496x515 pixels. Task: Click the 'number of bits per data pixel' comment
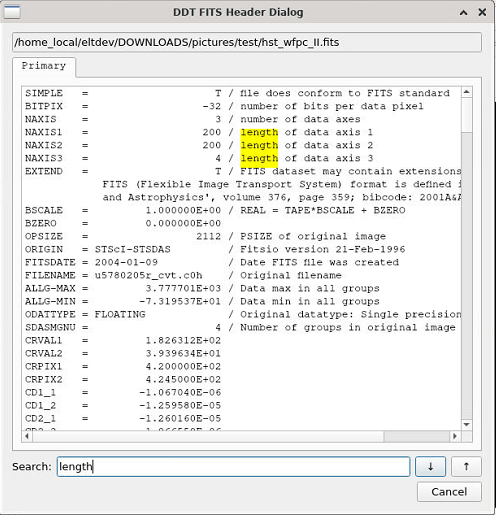click(332, 106)
